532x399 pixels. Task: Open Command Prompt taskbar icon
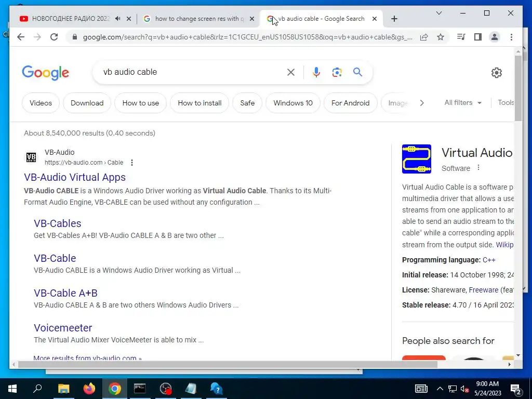pyautogui.click(x=140, y=389)
